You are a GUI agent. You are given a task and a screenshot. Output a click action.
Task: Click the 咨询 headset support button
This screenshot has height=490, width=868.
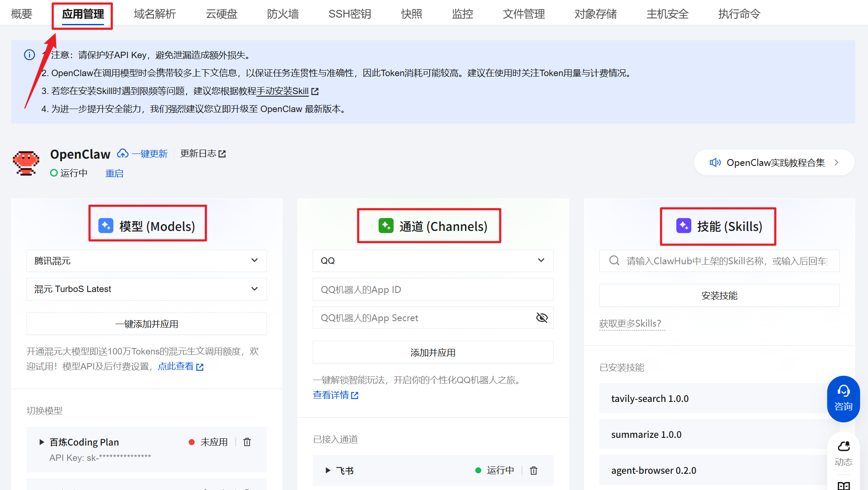pos(843,398)
